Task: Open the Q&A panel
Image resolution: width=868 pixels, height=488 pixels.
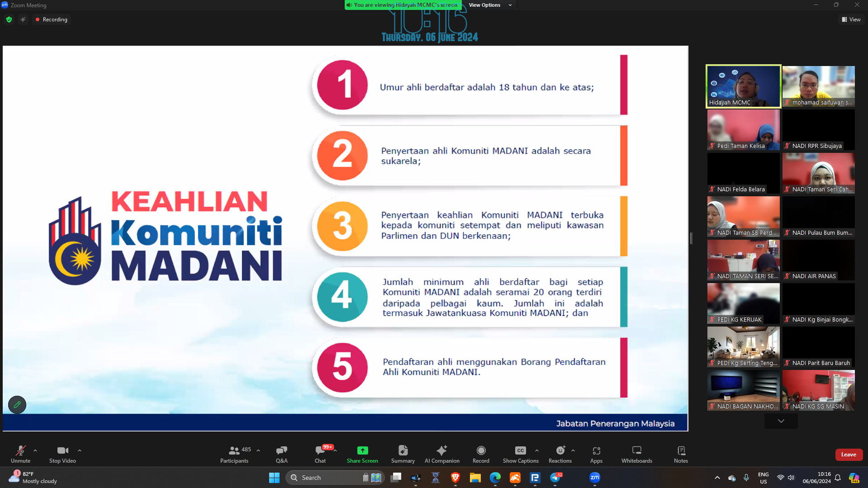Action: point(281,454)
